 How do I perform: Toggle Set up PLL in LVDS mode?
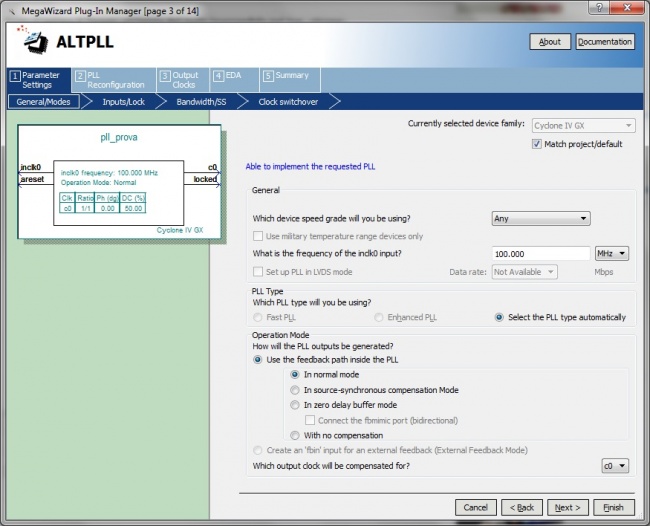(x=258, y=272)
